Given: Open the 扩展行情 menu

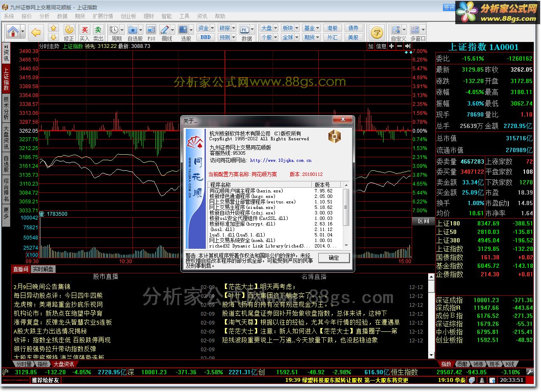Looking at the screenshot, I should (103, 16).
